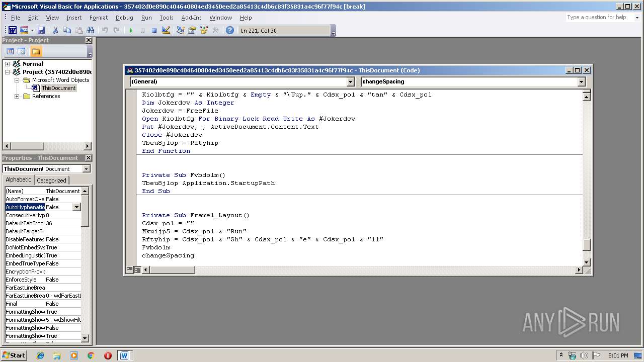This screenshot has width=644, height=362.
Task: Click the DefaultTabStop property value 36
Action: 63,223
